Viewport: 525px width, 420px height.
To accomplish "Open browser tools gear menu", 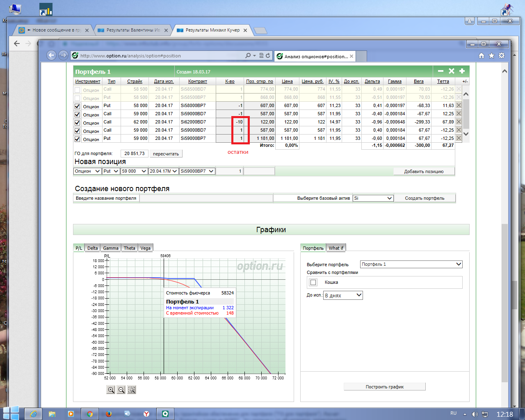I will 502,56.
